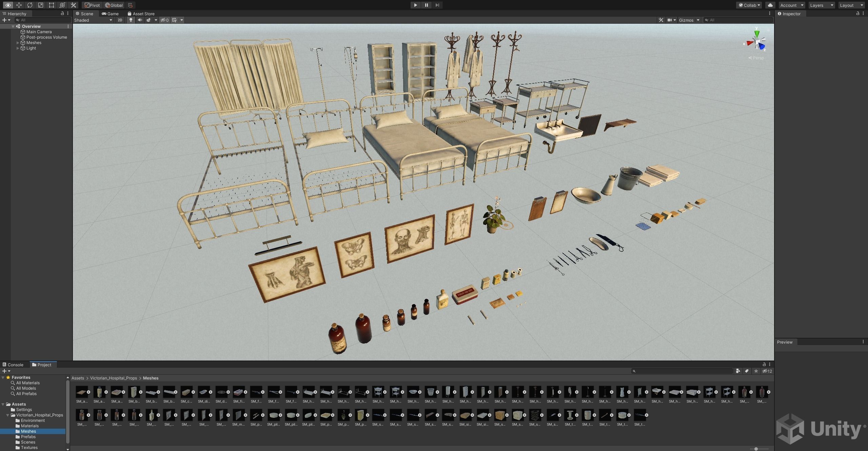
Task: Collapse Overview scene in Hierarchy
Action: pos(13,26)
